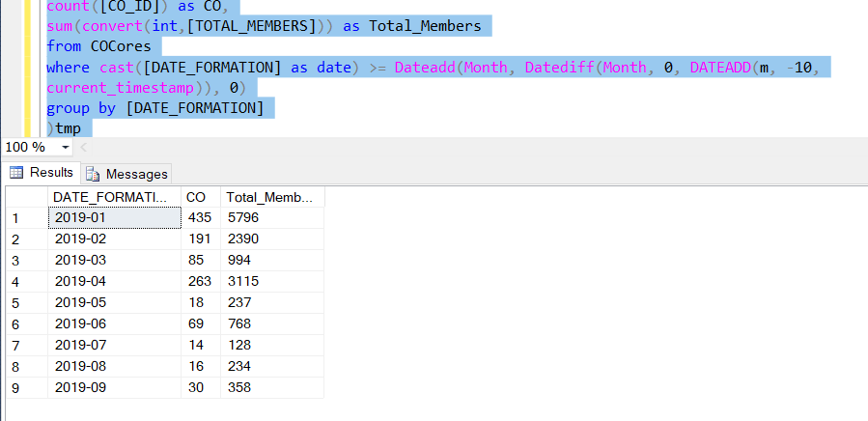868x421 pixels.
Task: Click the cell 2019-05
Action: click(x=115, y=302)
